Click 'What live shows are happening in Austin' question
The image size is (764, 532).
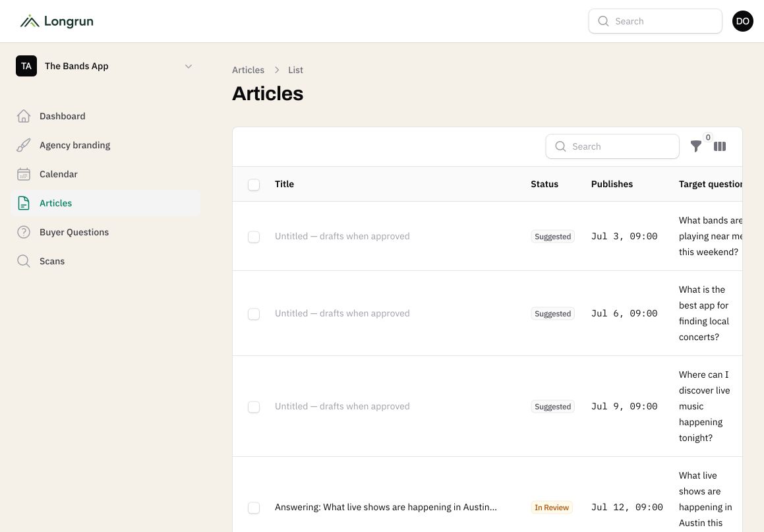[705, 501]
